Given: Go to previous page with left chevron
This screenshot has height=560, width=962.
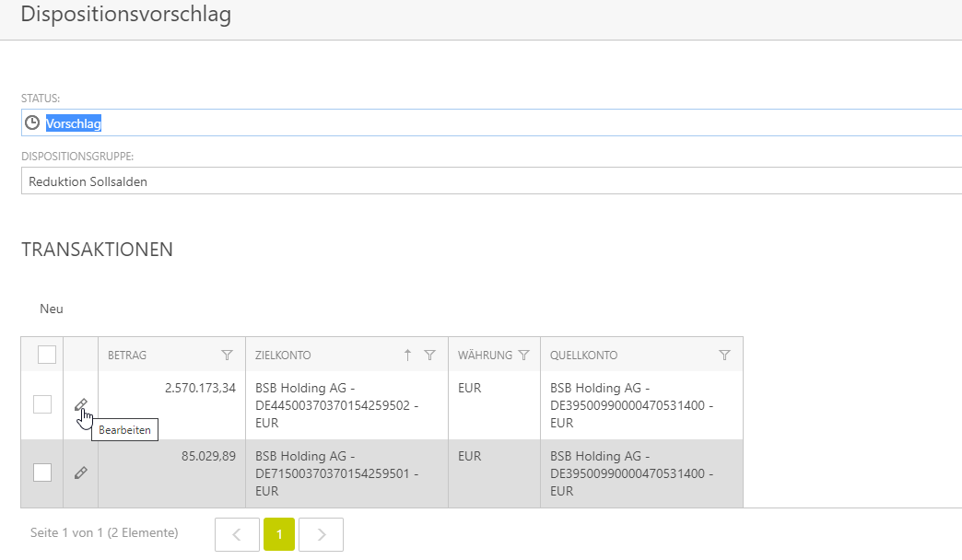Looking at the screenshot, I should point(237,534).
